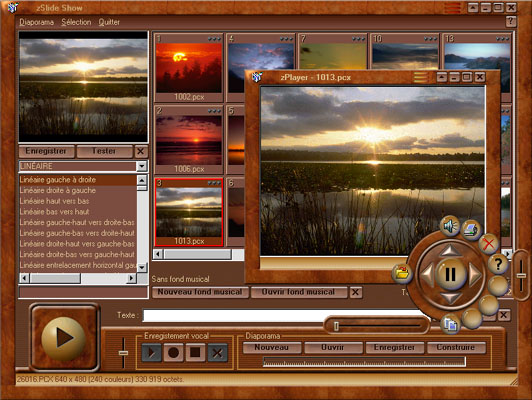The image size is (532, 400).
Task: Remove musical background with the X button
Action: 355,292
